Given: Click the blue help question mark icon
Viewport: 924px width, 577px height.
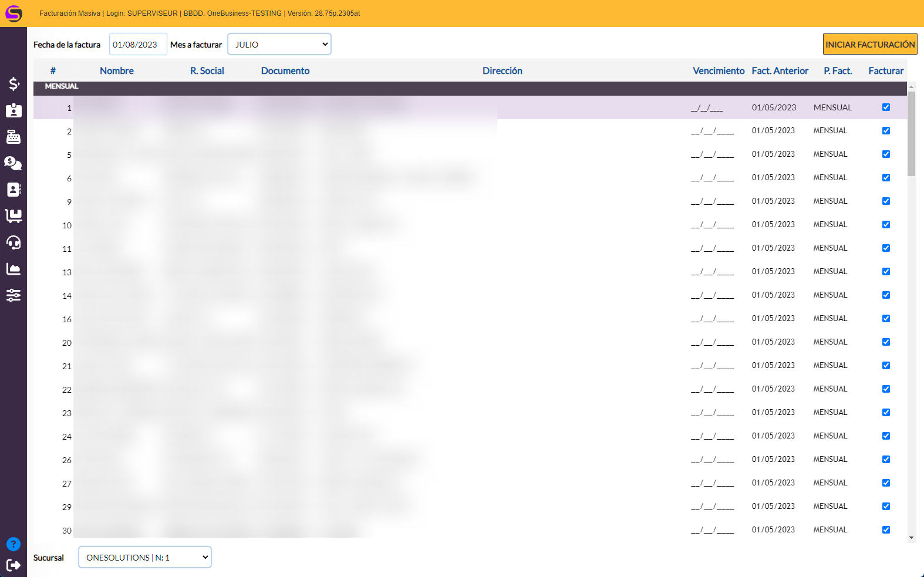Looking at the screenshot, I should tap(14, 544).
